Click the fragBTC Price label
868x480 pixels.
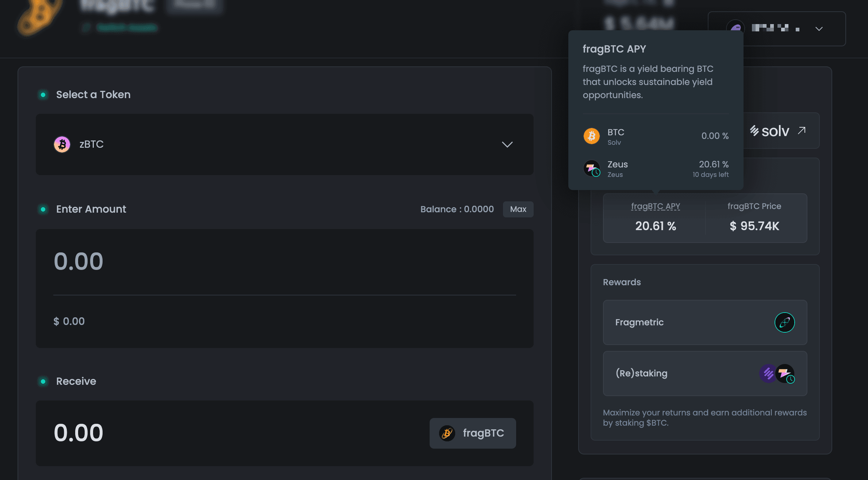[754, 206]
